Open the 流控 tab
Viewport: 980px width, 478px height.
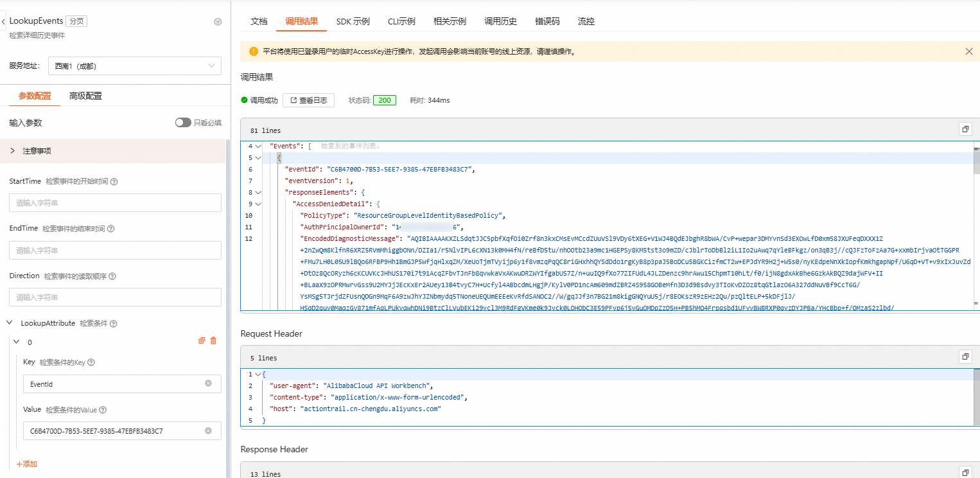point(586,21)
